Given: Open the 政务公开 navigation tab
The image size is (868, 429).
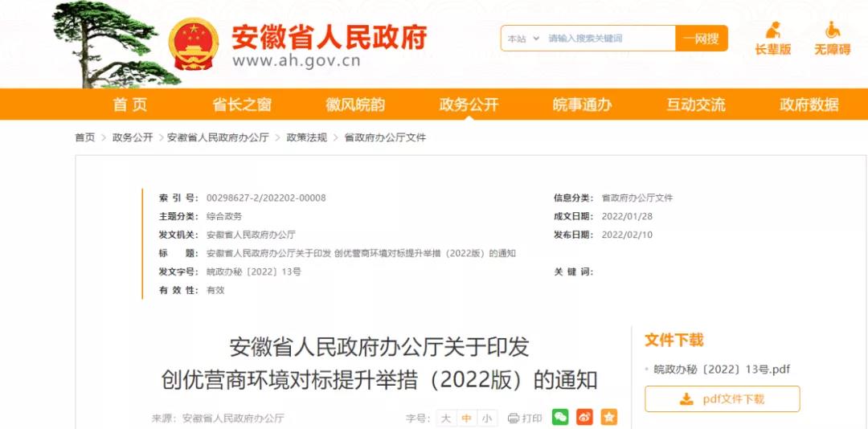Looking at the screenshot, I should pos(469,104).
